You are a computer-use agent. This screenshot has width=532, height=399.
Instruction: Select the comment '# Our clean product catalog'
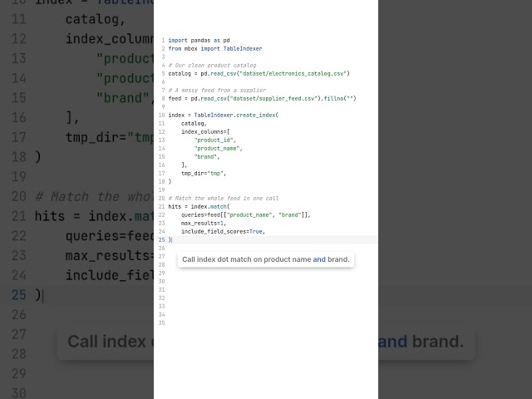click(x=212, y=65)
